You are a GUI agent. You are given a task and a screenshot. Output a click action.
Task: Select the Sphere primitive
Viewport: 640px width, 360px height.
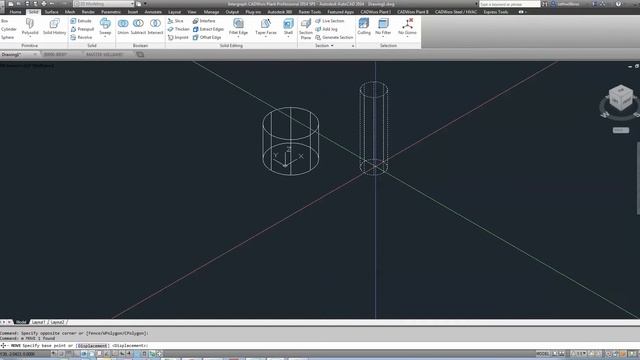coord(7,37)
